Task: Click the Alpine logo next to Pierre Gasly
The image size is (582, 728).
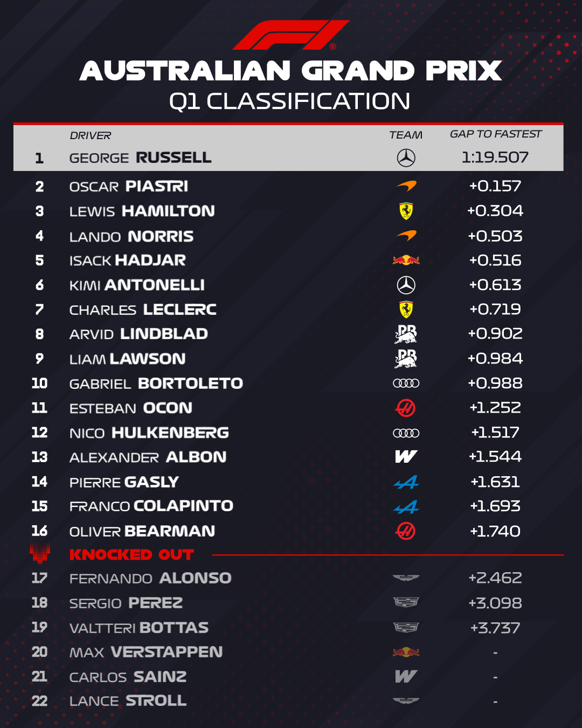Action: click(x=406, y=482)
